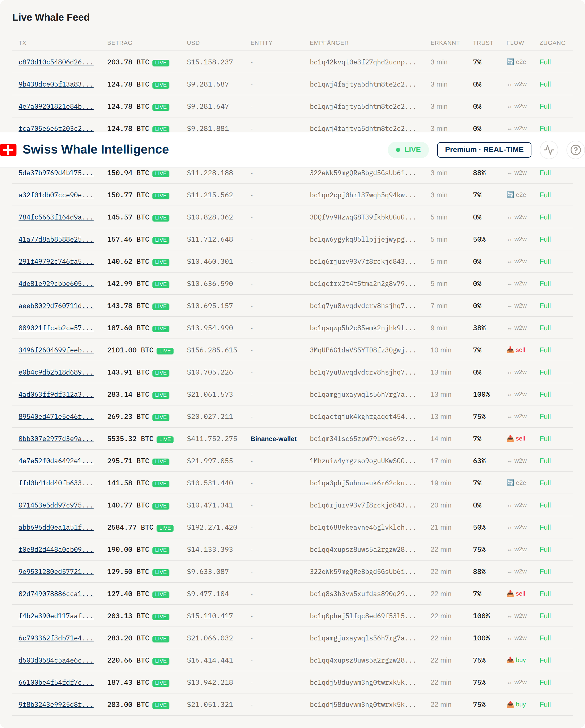585x728 pixels.
Task: Click the buy icon on the 283.00 BTC row
Action: (510, 704)
